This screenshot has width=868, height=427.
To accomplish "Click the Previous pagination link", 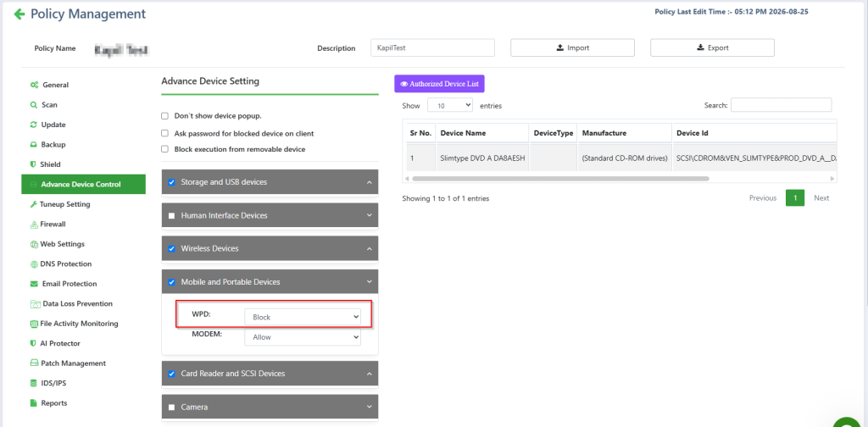I will (x=763, y=198).
